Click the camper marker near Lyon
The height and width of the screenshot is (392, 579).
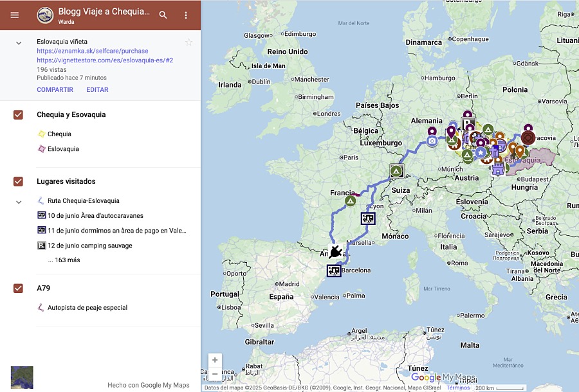(x=368, y=218)
